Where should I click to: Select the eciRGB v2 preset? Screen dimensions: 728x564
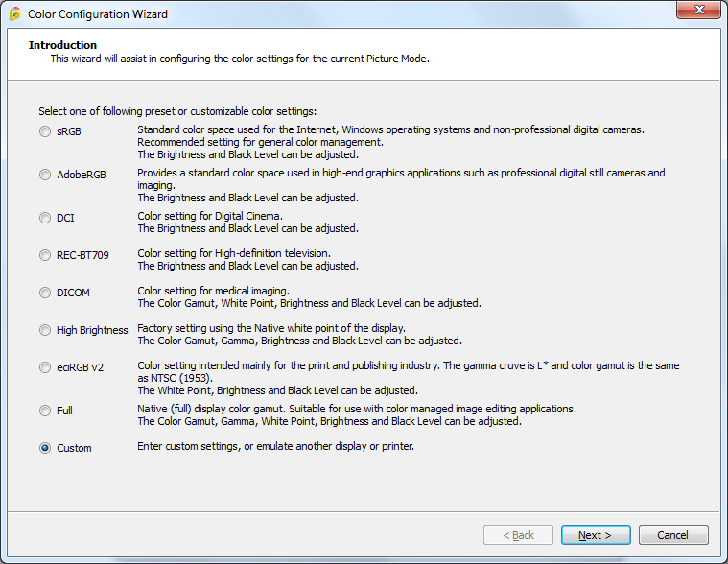pos(45,367)
